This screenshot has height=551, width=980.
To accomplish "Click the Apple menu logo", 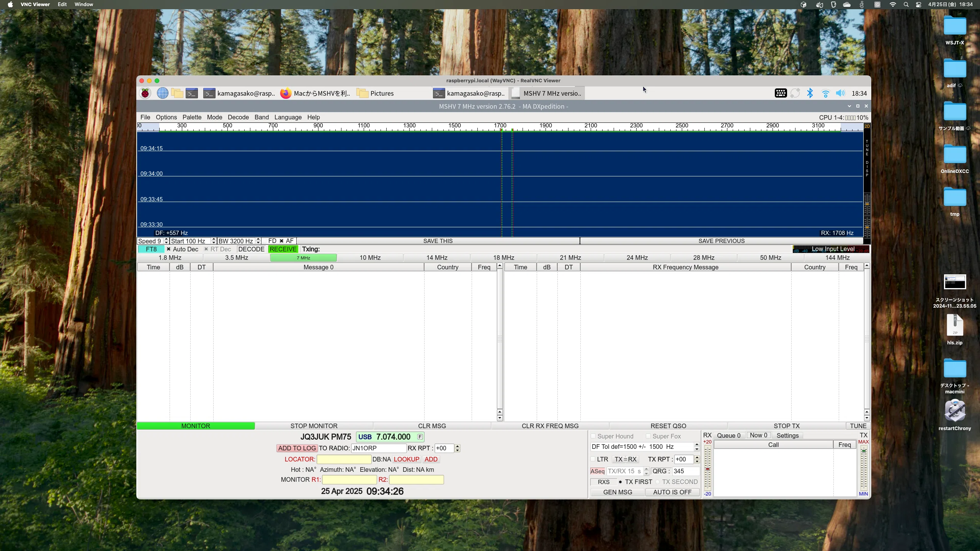I will [10, 5].
